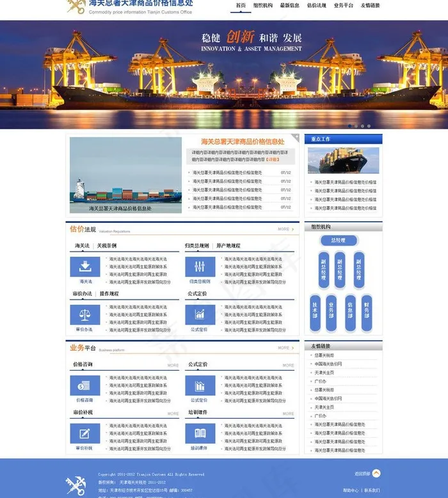The height and width of the screenshot is (498, 448).
Task: Click the 海关法 download icon
Action: tap(84, 267)
